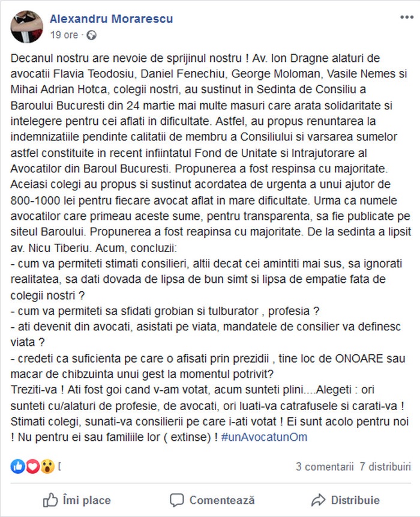
Task: Click the Wow surprised face reaction icon
Action: point(47,467)
